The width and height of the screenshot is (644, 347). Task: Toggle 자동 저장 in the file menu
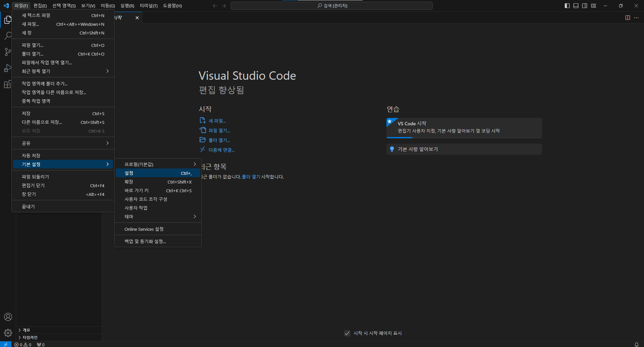tap(63, 156)
